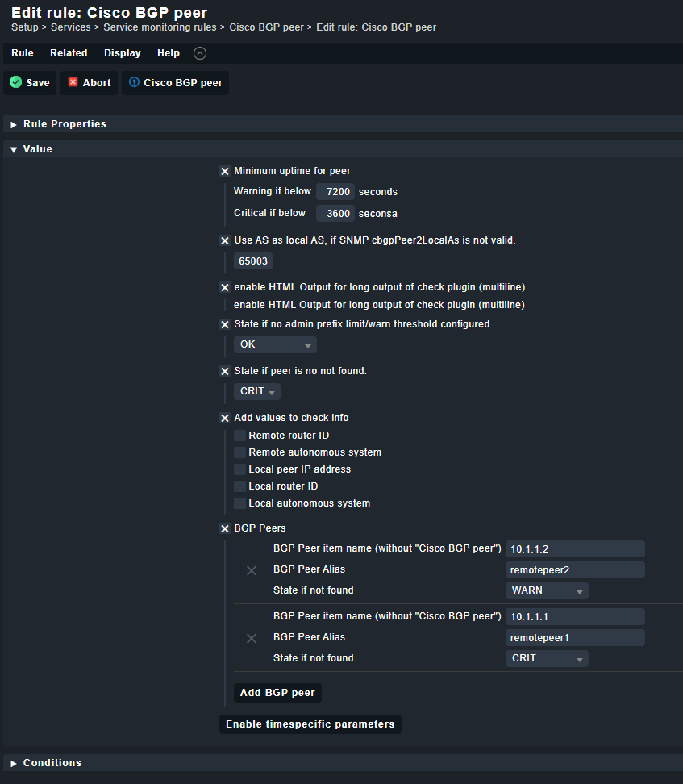Go back with the Cisco BGP peer button
Image resolution: width=683 pixels, height=784 pixels.
coord(176,83)
